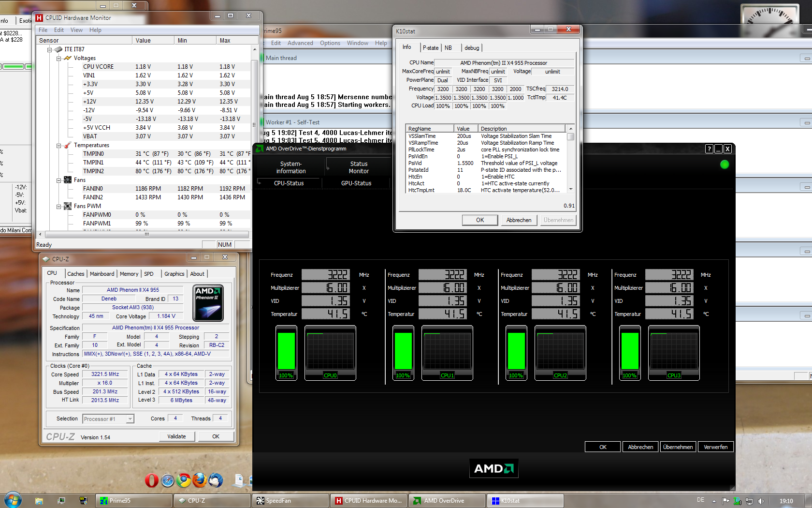
Task: Select GPU-Status tab in AMD OverDrive
Action: coord(356,183)
